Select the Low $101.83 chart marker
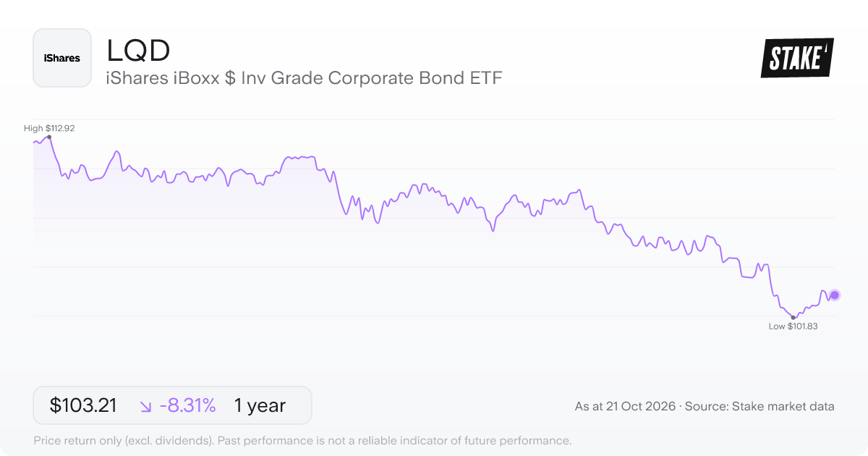This screenshot has height=456, width=868. (793, 317)
